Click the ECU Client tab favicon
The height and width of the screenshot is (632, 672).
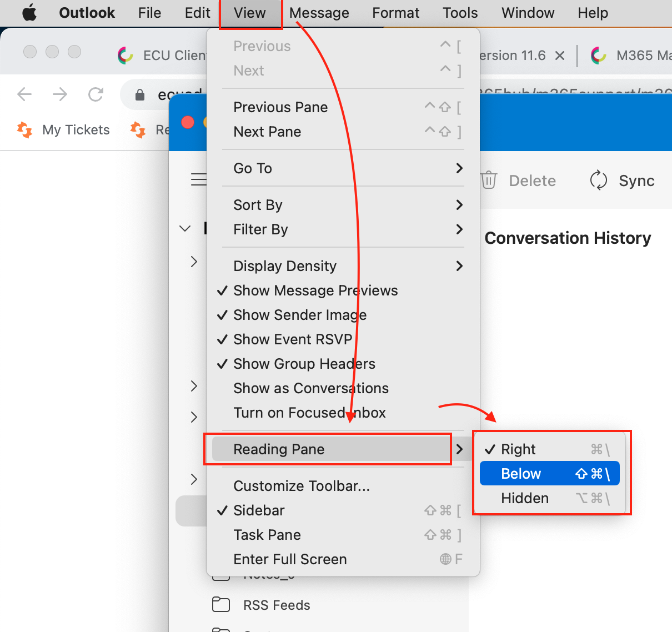click(x=126, y=55)
